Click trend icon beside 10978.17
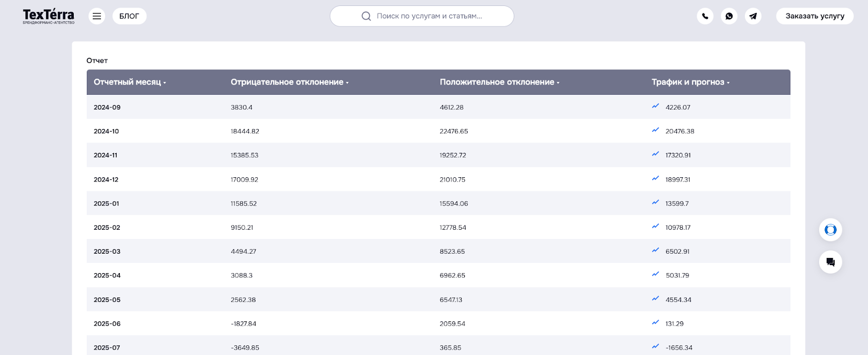The height and width of the screenshot is (355, 868). click(x=655, y=226)
